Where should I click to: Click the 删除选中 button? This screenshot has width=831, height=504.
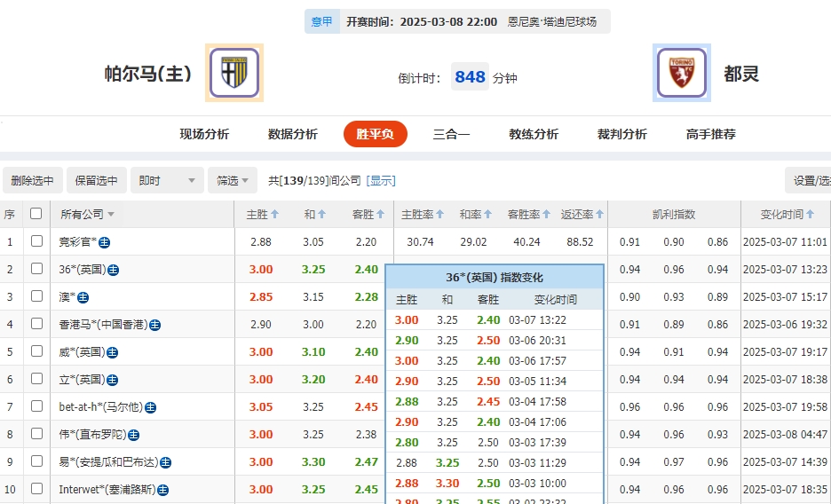click(33, 181)
